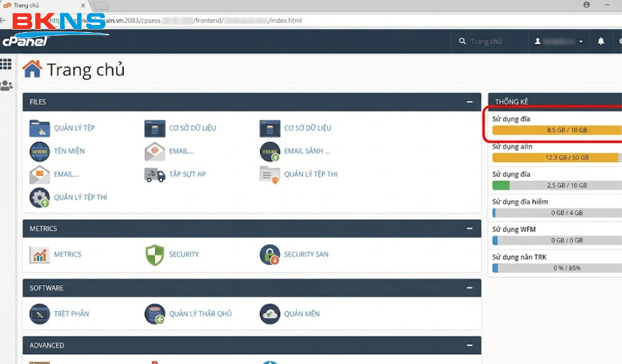Viewport: 622px width, 364px height.
Task: Collapse the Software section
Action: pos(469,288)
